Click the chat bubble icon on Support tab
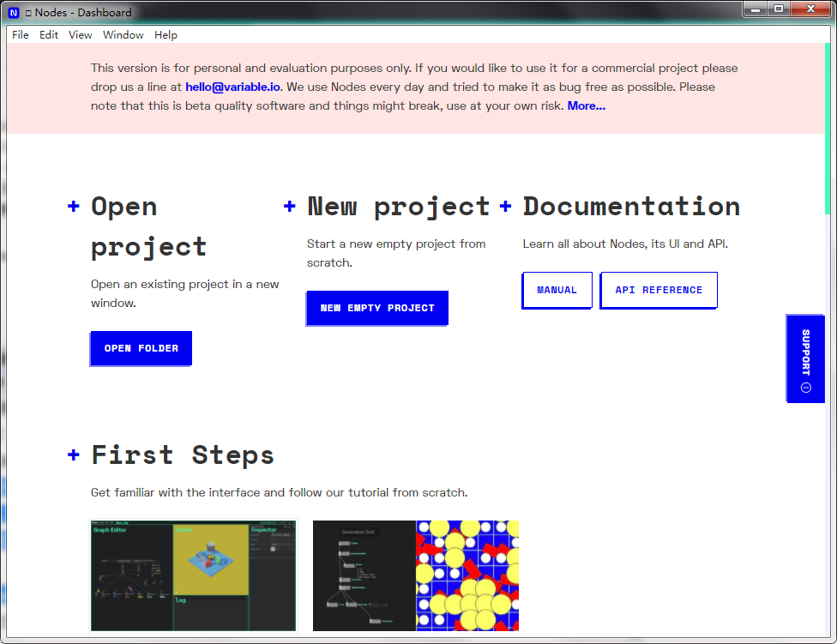The image size is (837, 644). click(806, 388)
